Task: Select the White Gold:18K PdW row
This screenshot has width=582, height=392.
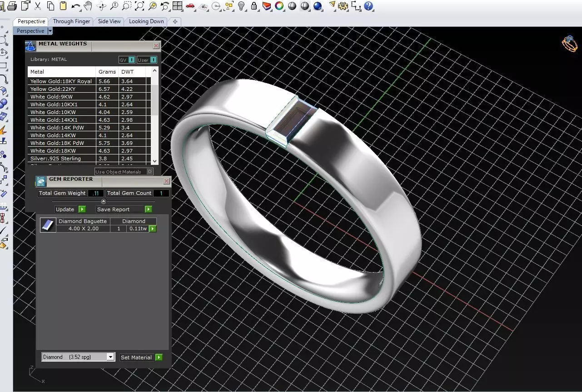Action: point(89,143)
